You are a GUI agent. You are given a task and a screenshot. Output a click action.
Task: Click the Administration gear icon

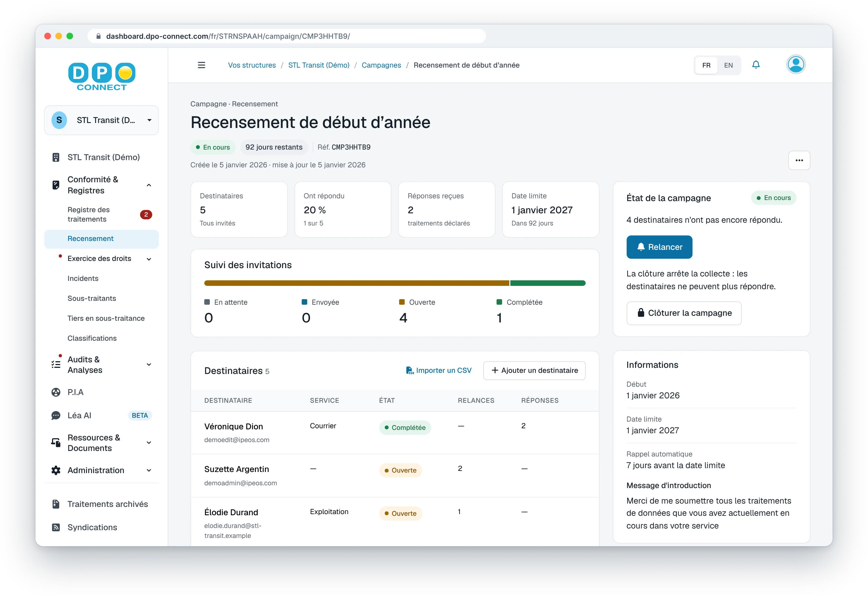coord(56,470)
